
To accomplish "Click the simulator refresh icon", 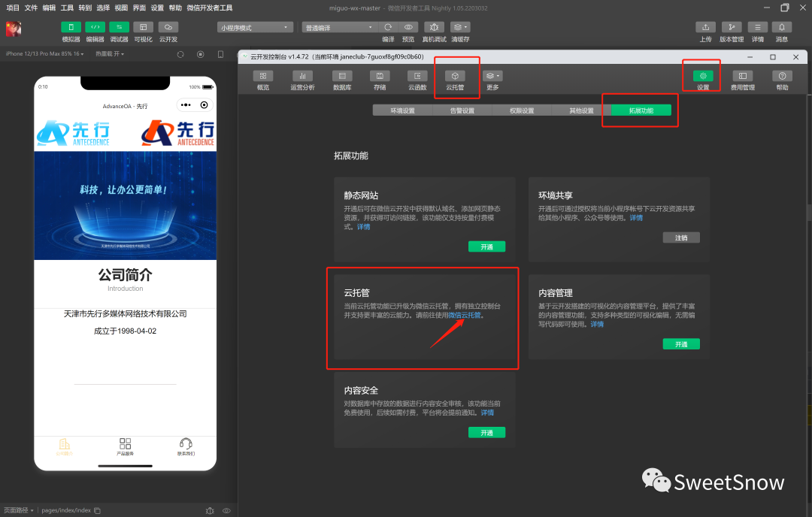I will click(x=180, y=54).
